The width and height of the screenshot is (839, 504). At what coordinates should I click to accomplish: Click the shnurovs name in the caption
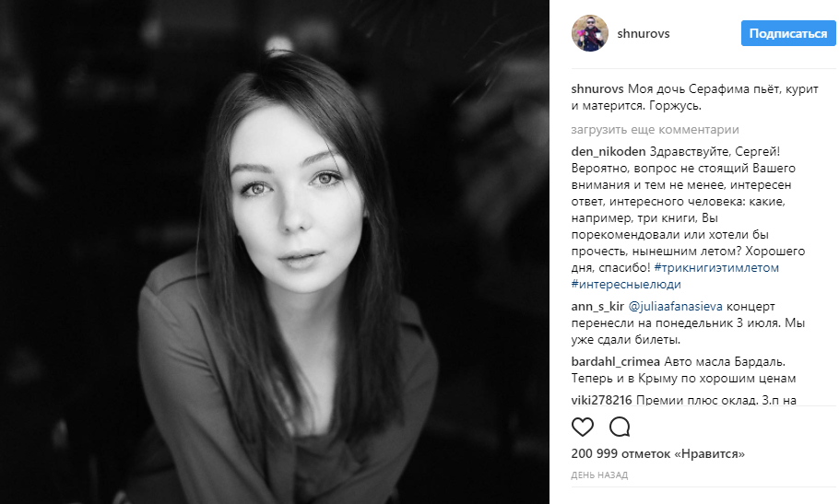[597, 88]
